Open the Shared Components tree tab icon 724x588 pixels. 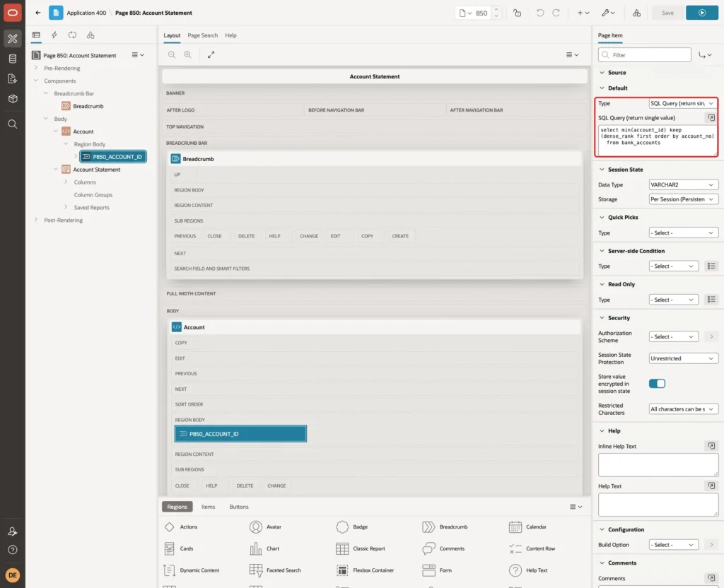pyautogui.click(x=90, y=35)
